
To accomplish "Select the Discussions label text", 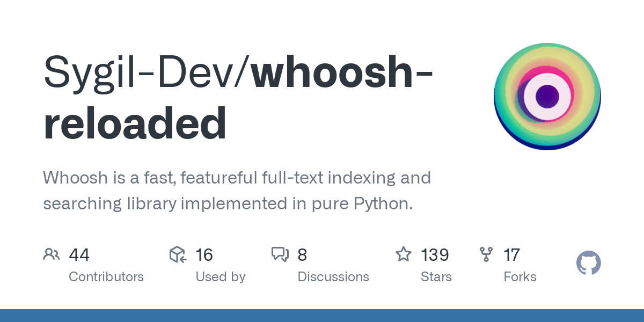I will 333,277.
